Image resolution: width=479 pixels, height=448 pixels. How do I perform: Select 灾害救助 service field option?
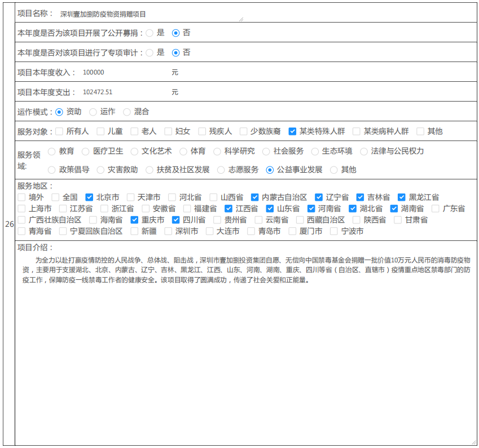[100, 170]
